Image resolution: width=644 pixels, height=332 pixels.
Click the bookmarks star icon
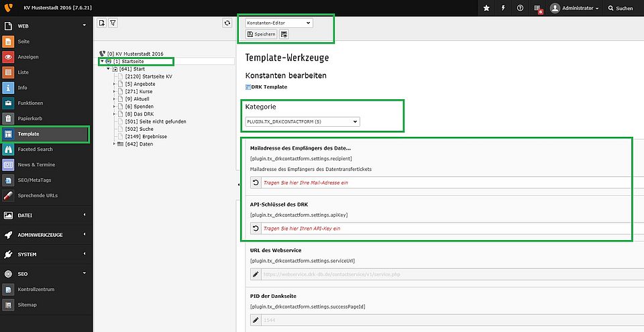486,8
